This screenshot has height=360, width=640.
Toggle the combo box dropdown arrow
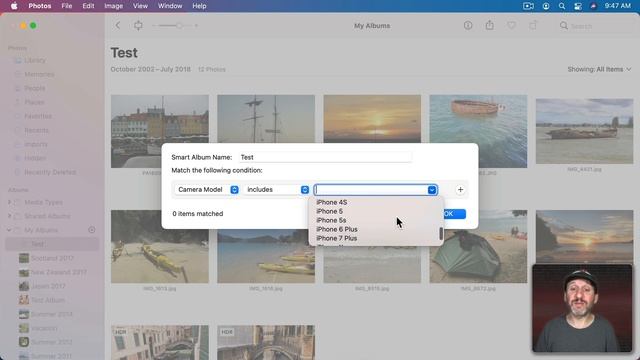[432, 190]
